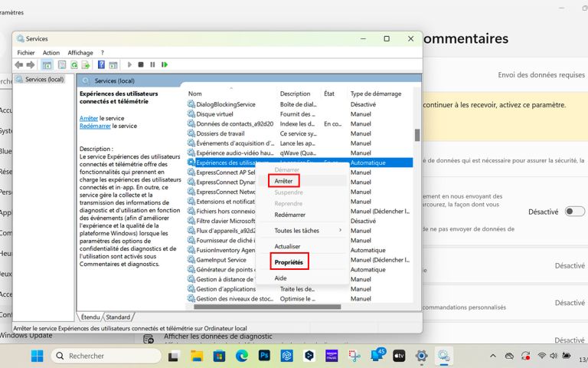This screenshot has width=588, height=368.
Task: Click the Restart service toolbar icon
Action: click(x=165, y=65)
